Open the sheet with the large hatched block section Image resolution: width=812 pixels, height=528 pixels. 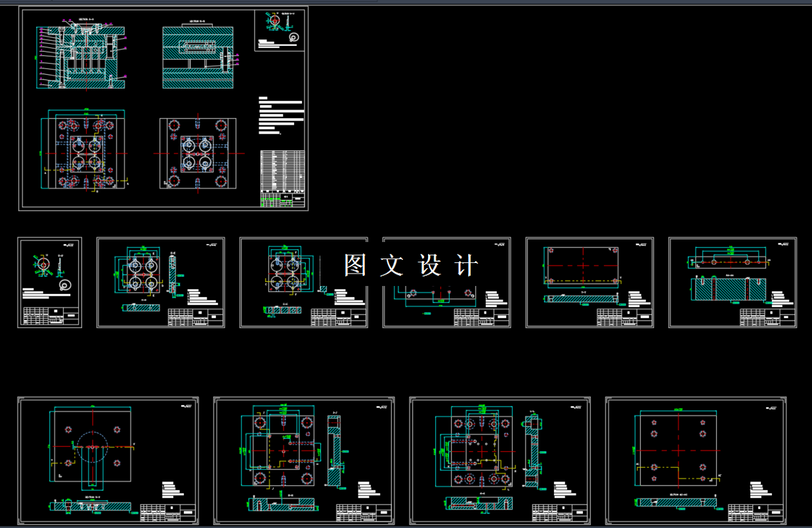point(733,282)
